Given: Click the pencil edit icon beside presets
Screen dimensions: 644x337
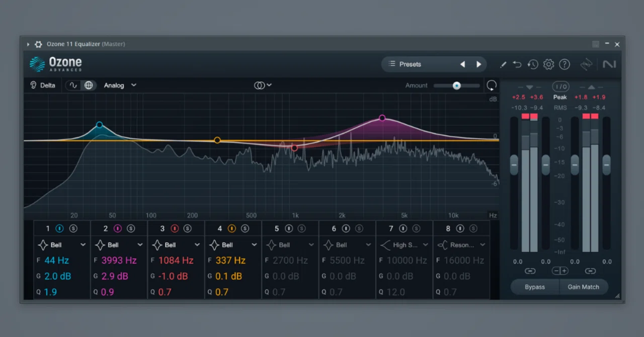Looking at the screenshot, I should click(503, 64).
